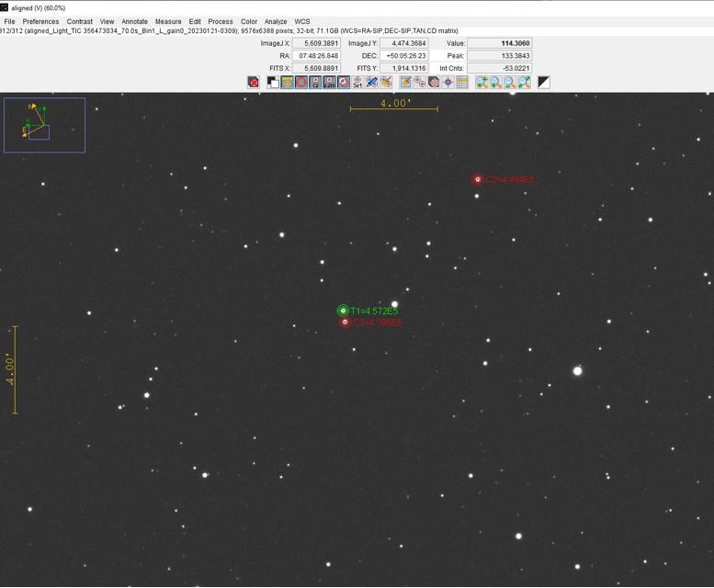This screenshot has width=714, height=588.
Task: Click the Set aperture icon
Action: 357,82
